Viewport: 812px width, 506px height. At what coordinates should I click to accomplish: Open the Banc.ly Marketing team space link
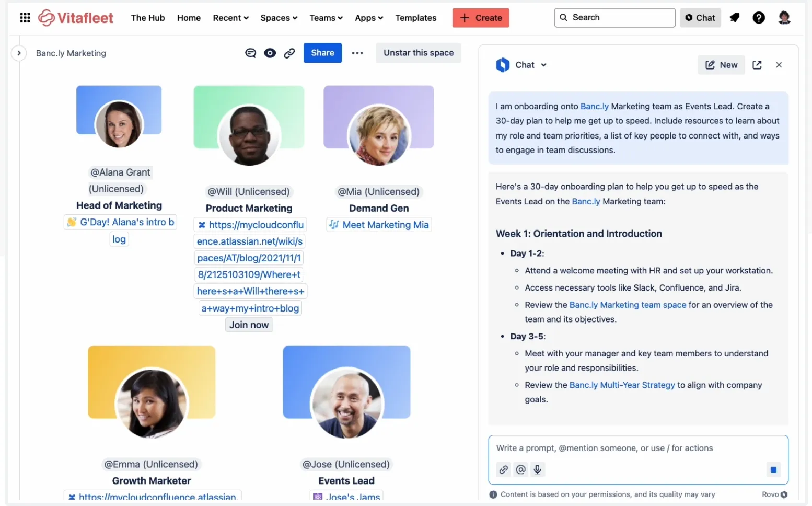[x=628, y=305]
